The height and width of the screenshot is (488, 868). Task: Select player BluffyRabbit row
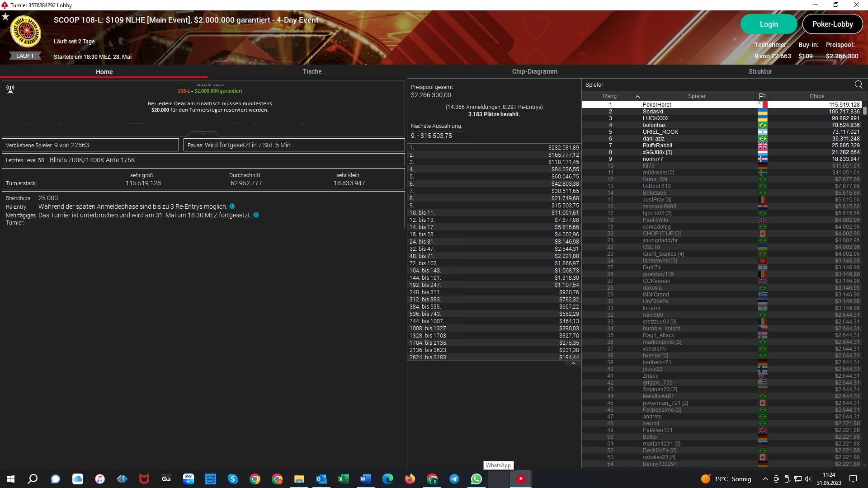pos(722,145)
